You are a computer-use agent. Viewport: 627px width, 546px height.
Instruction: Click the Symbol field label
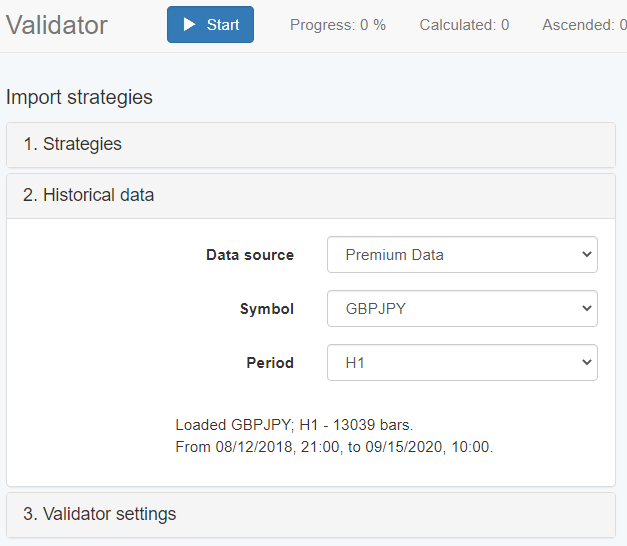click(x=266, y=309)
